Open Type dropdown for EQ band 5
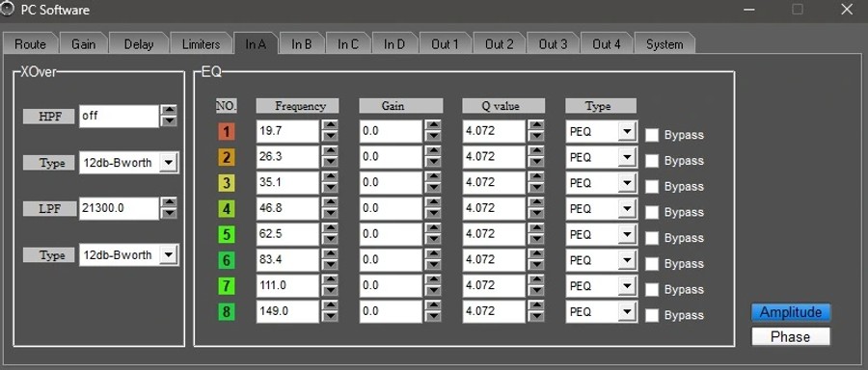868x370 pixels. tap(627, 234)
